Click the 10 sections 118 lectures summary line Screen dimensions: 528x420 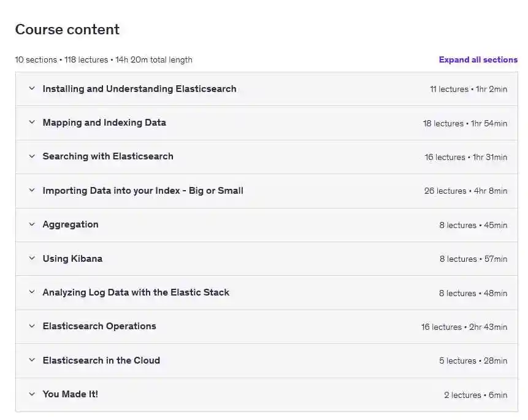pyautogui.click(x=104, y=59)
